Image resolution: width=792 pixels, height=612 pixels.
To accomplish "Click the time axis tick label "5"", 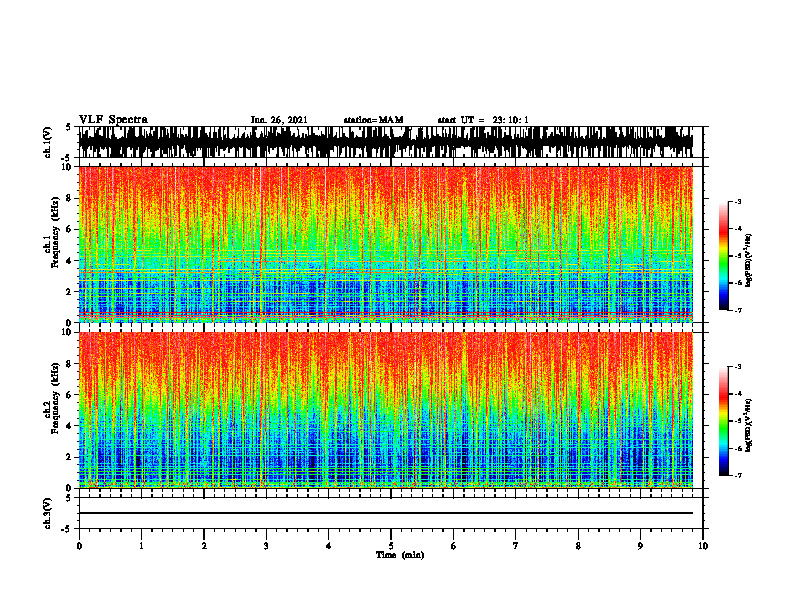I will point(391,546).
